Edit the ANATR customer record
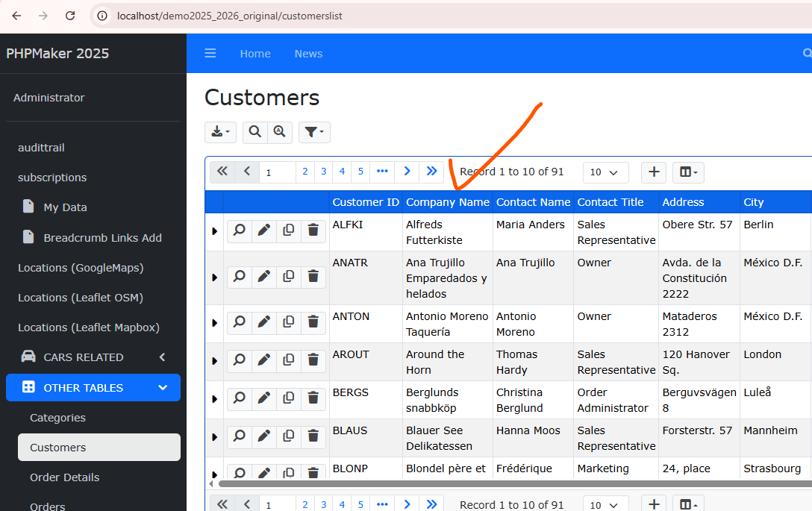Image resolution: width=812 pixels, height=511 pixels. coord(263,277)
